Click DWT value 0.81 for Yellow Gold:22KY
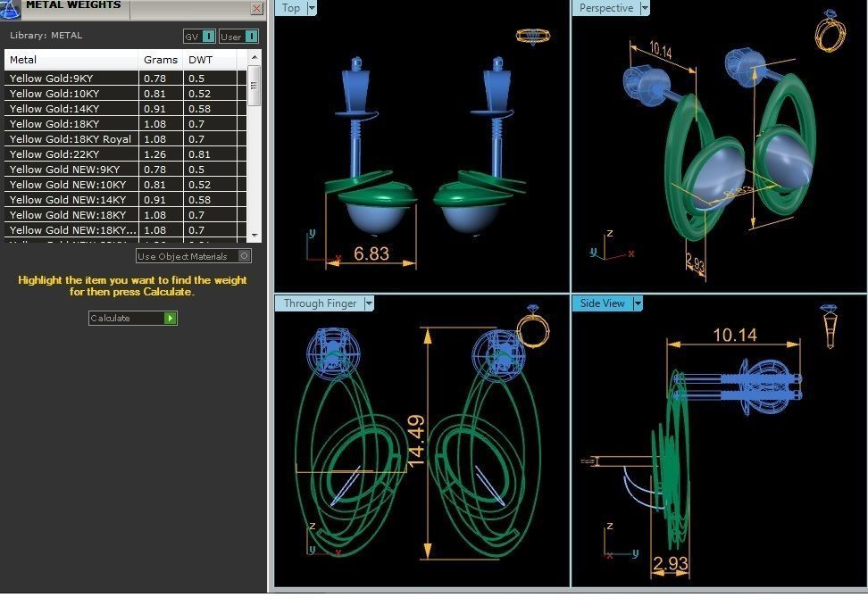Image resolution: width=868 pixels, height=614 pixels. pos(199,154)
